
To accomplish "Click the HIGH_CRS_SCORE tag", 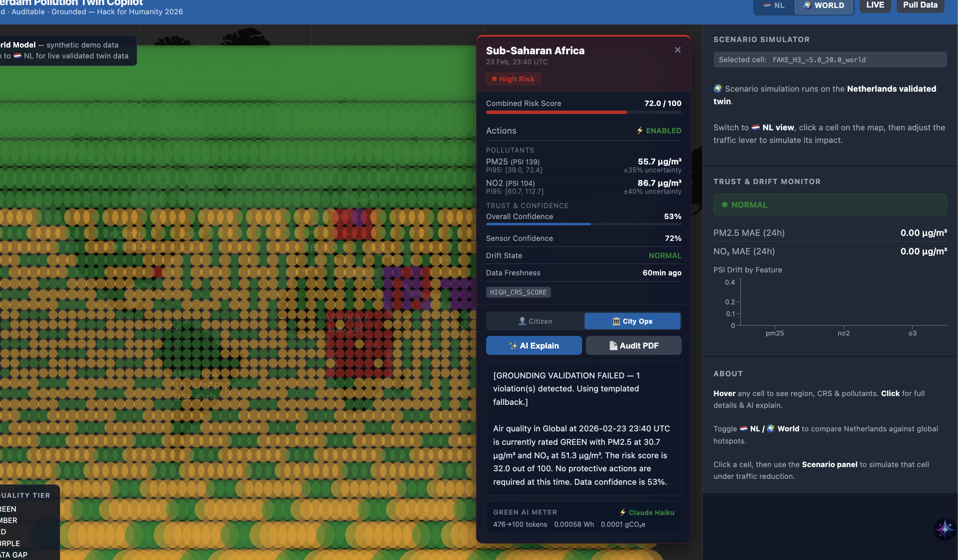I will point(518,292).
